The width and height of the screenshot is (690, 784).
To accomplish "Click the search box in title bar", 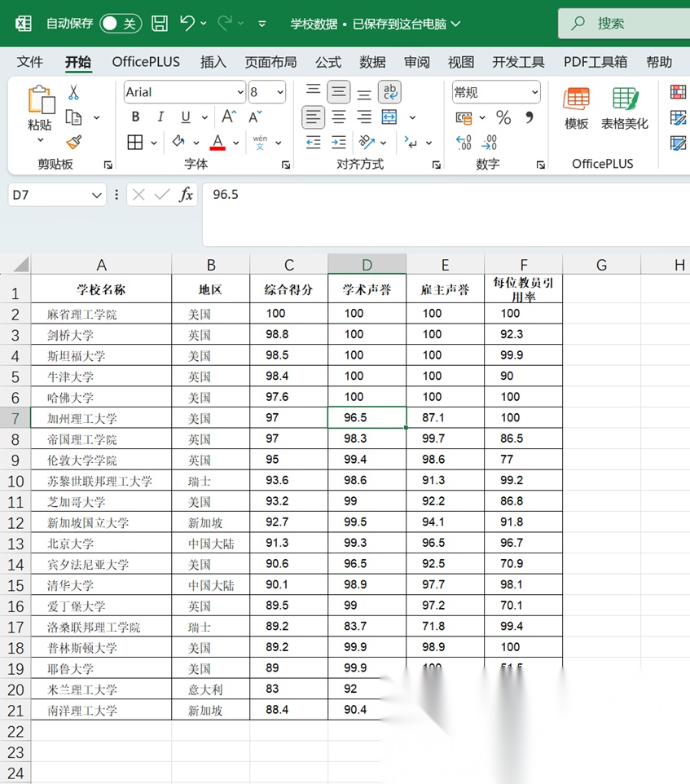I will (624, 23).
